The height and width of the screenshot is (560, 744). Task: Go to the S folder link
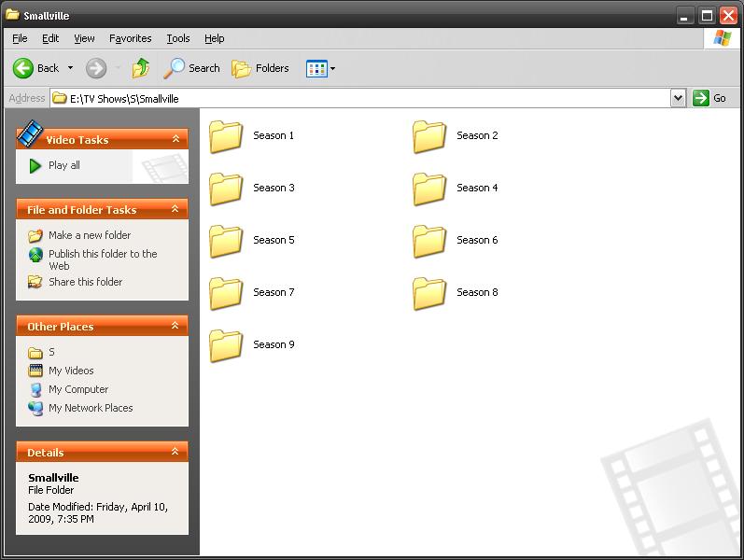coord(51,352)
